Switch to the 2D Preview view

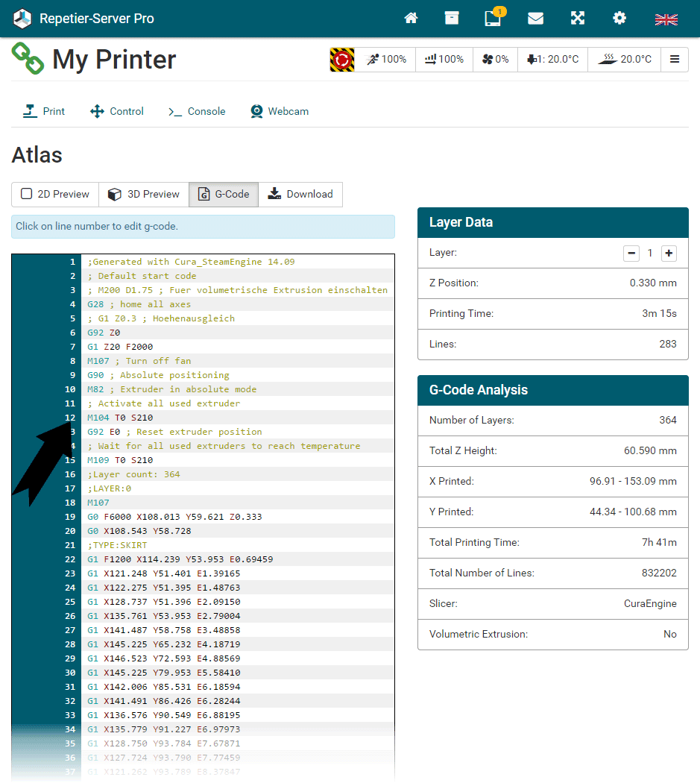pos(55,195)
